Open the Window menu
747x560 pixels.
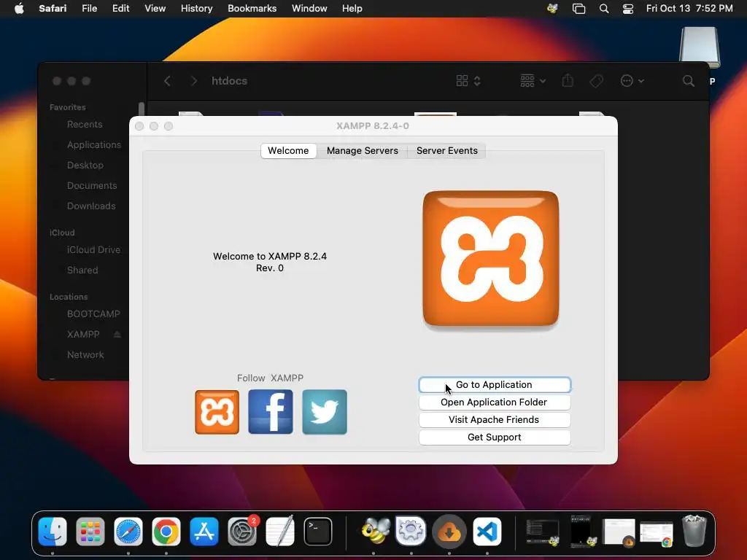(x=309, y=9)
